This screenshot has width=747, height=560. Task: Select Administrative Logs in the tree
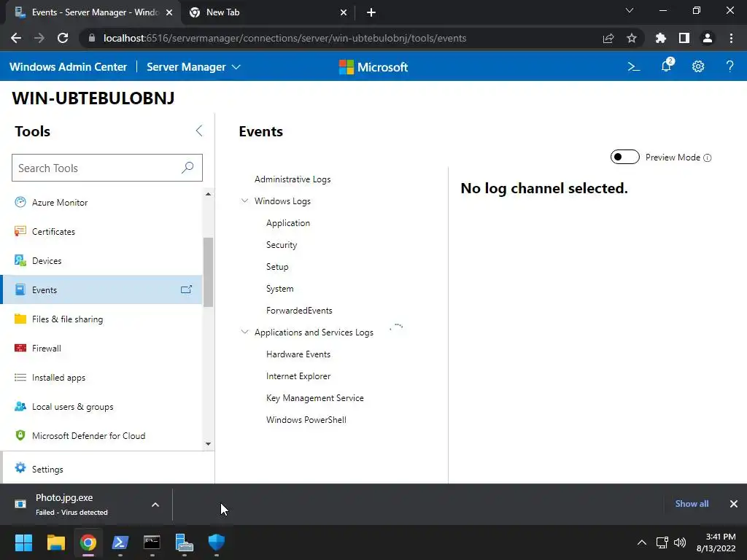tap(293, 179)
